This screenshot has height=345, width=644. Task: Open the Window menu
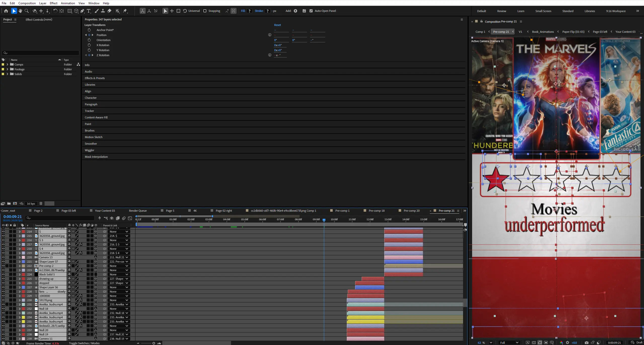pos(94,3)
